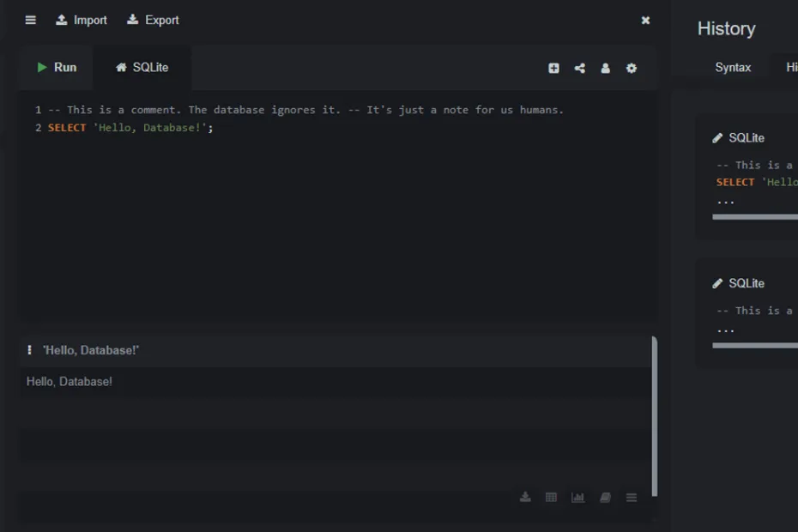Show results as bar chart

577,498
